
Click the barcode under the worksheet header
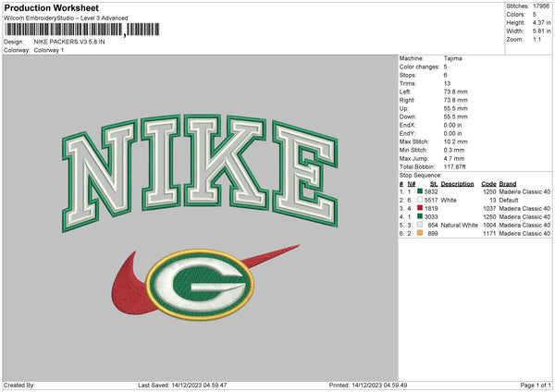click(x=82, y=30)
